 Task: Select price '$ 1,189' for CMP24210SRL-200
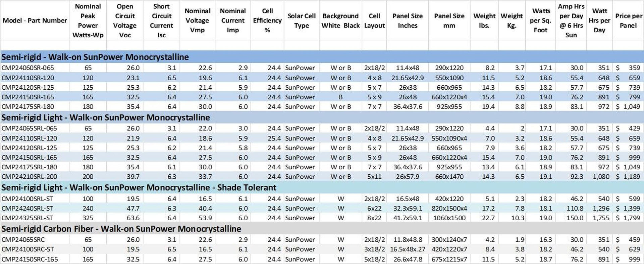628,177
